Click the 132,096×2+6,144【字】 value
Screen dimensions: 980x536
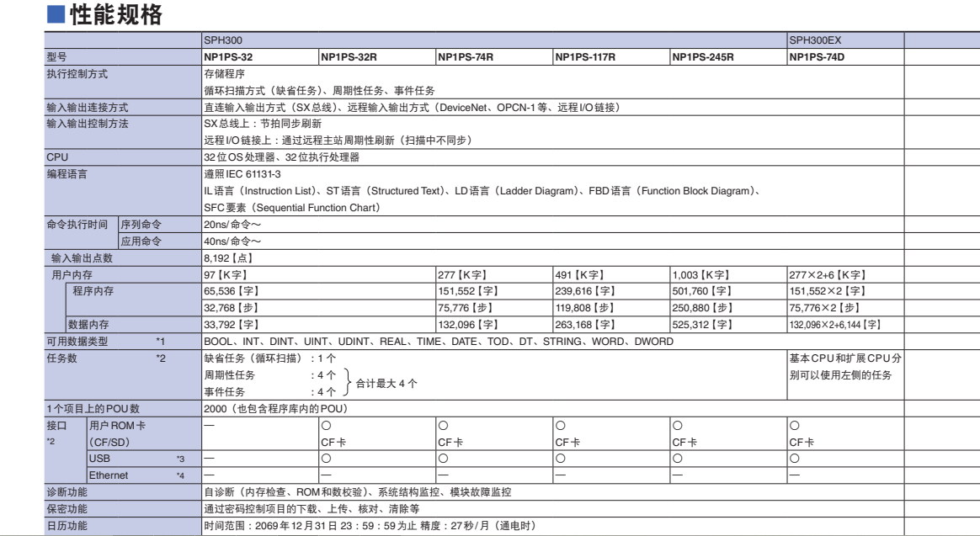[x=835, y=325]
